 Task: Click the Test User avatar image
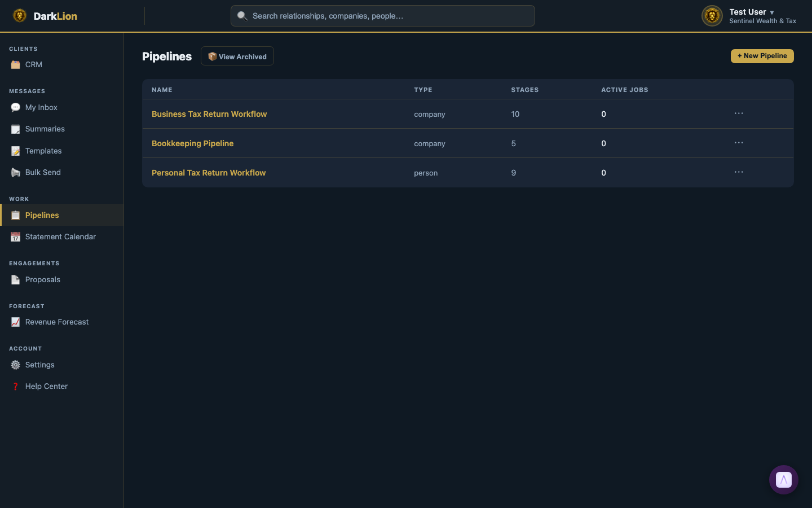[712, 16]
